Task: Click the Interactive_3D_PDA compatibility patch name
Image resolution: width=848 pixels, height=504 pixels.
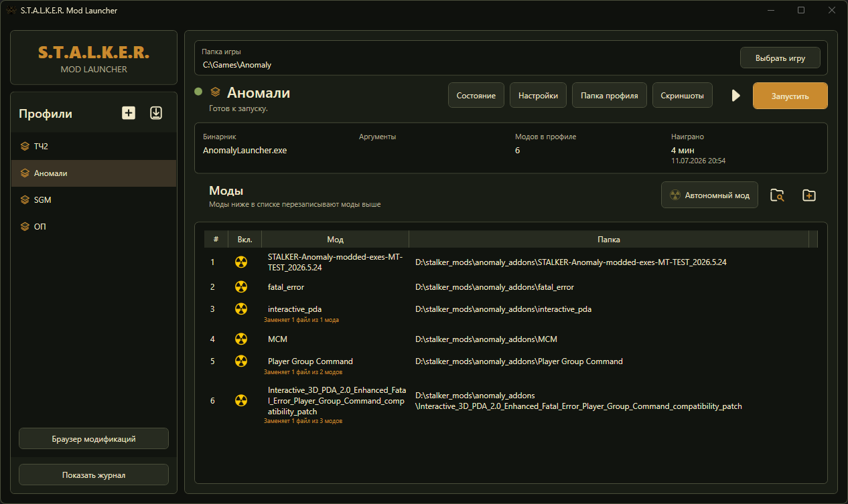Action: [x=336, y=400]
